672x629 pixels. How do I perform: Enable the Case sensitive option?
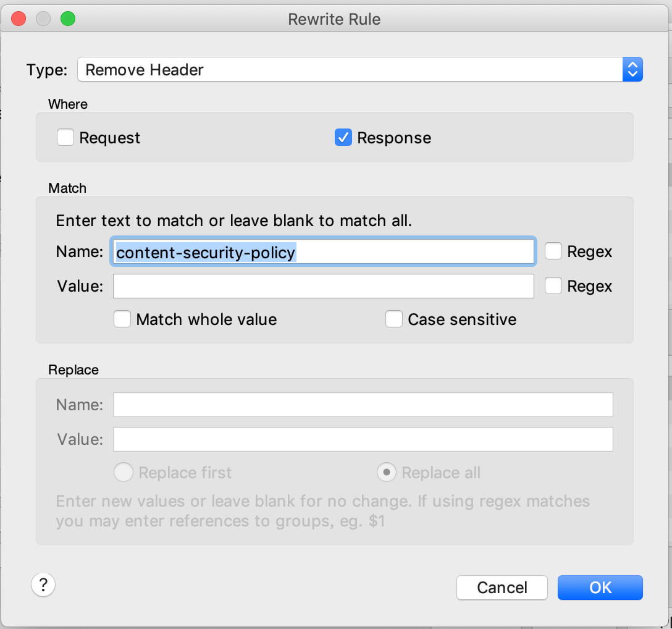(x=394, y=319)
